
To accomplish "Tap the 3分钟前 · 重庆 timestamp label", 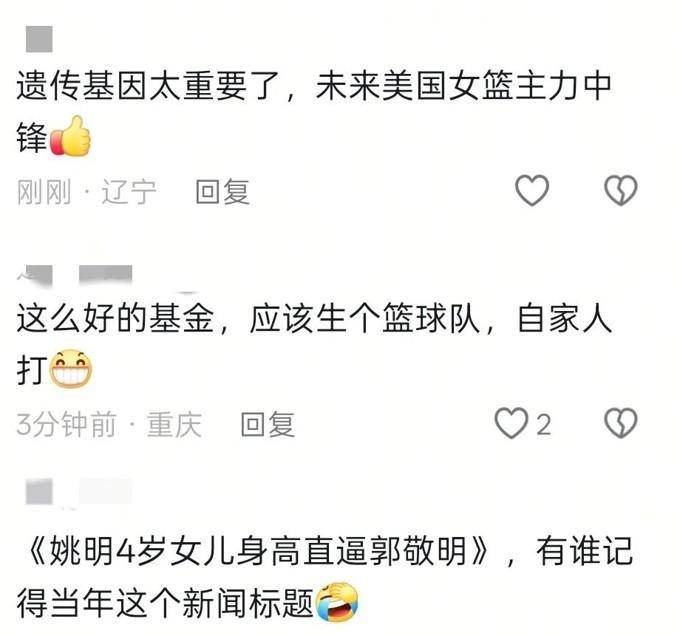I will 109,424.
